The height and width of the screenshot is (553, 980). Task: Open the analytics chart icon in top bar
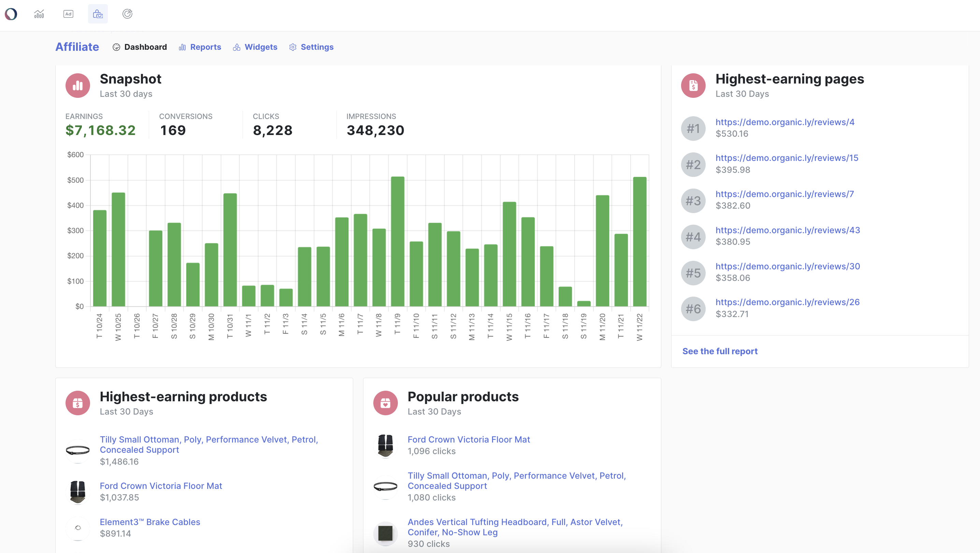pos(39,14)
